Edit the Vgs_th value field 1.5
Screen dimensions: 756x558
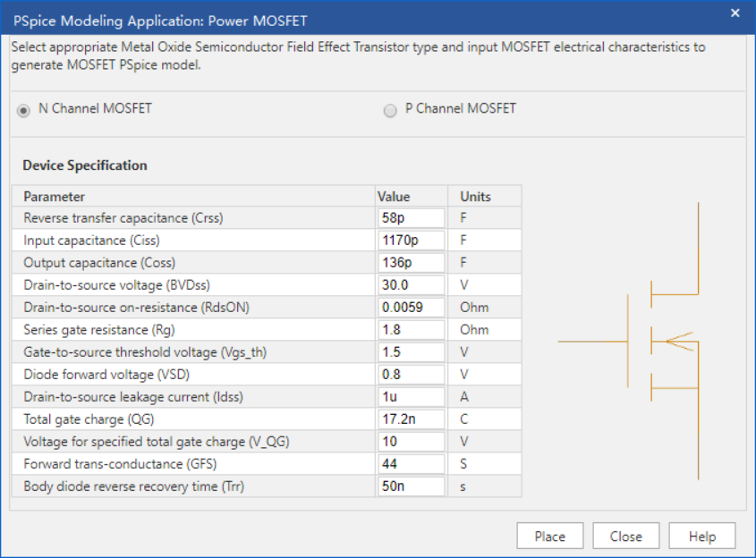412,351
